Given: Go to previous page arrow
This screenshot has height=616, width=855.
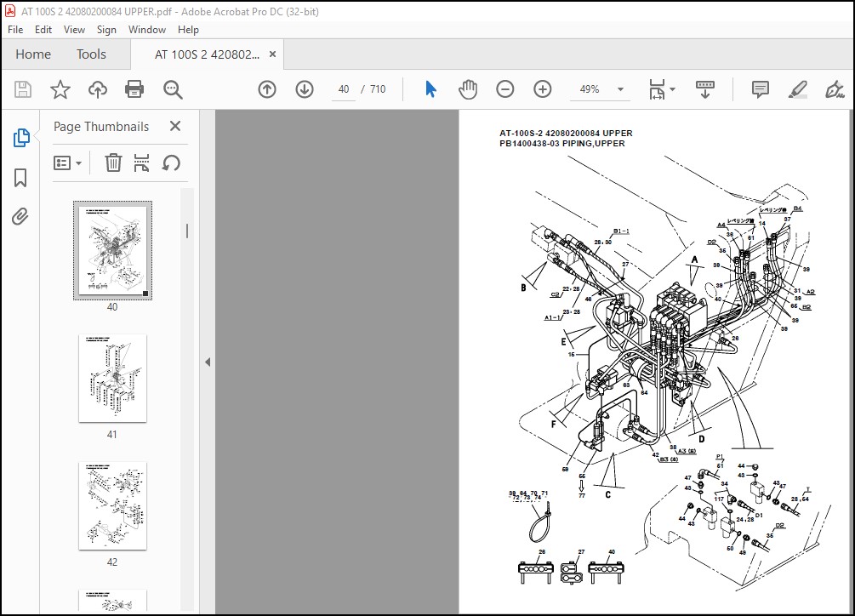Looking at the screenshot, I should [x=267, y=89].
